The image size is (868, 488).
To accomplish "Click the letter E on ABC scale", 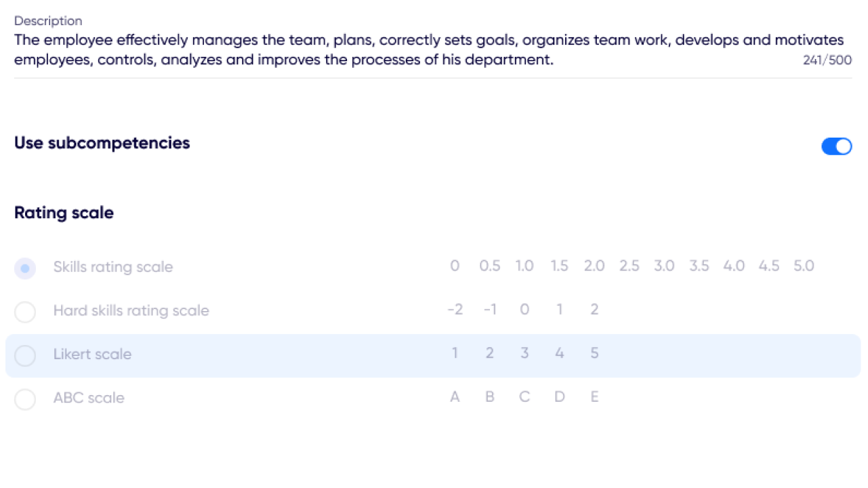I will click(x=594, y=396).
